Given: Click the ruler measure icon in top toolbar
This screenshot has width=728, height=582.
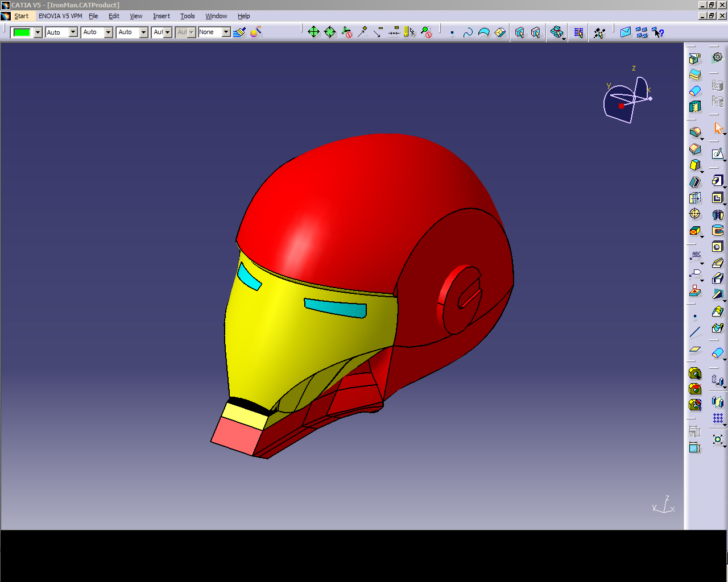Looking at the screenshot, I should point(408,32).
